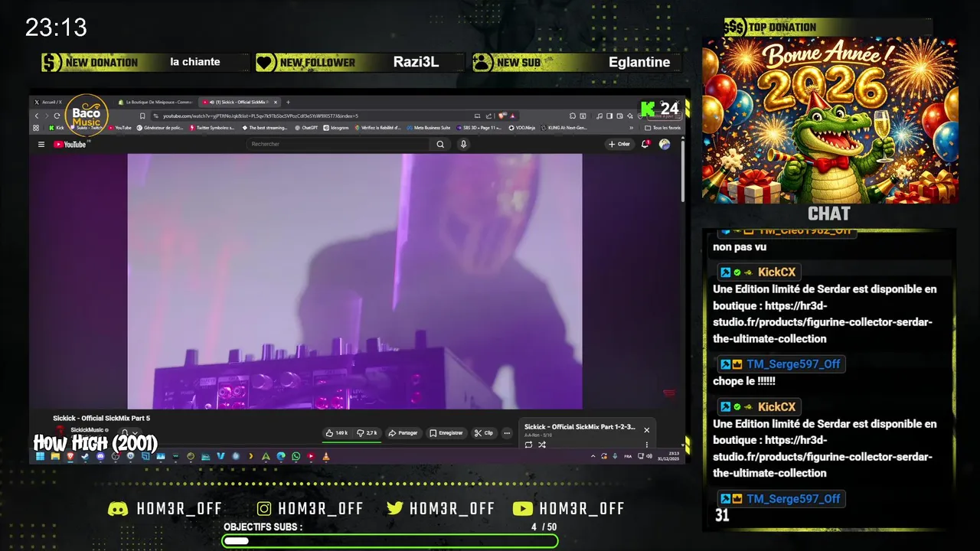Open Windows Start menu
The image size is (980, 551).
click(x=40, y=456)
